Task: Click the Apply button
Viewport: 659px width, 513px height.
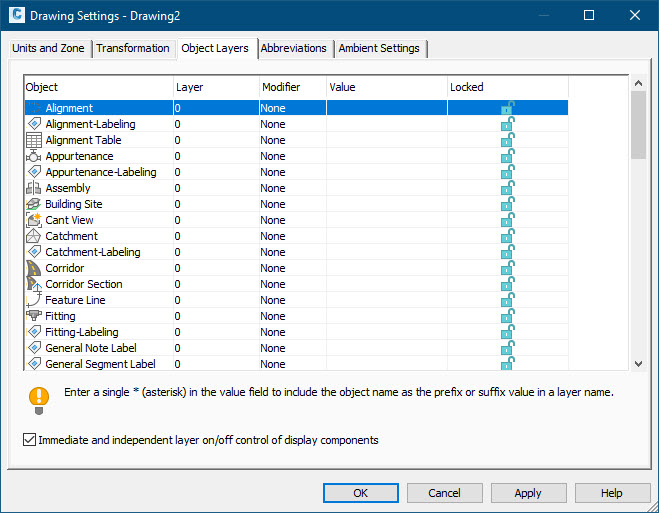Action: (x=528, y=493)
